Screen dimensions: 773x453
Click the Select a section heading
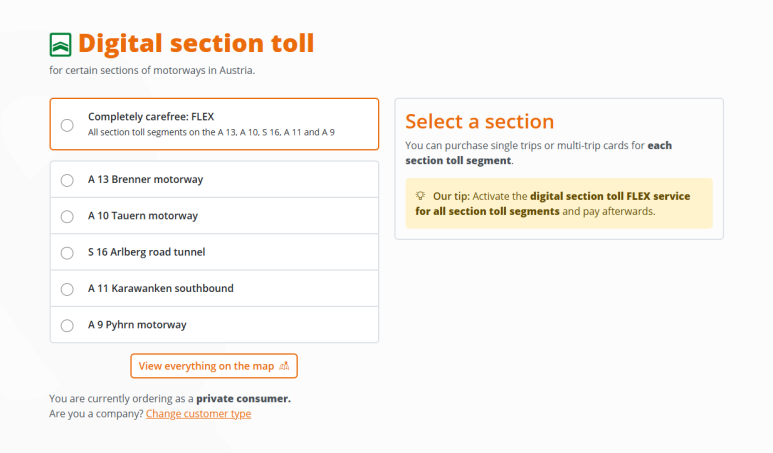tap(480, 121)
